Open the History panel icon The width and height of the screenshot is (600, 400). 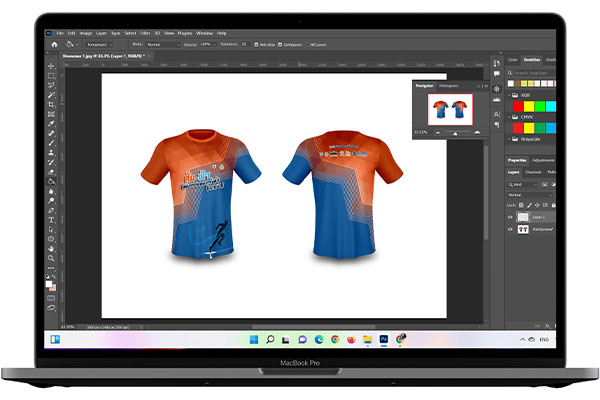click(496, 63)
